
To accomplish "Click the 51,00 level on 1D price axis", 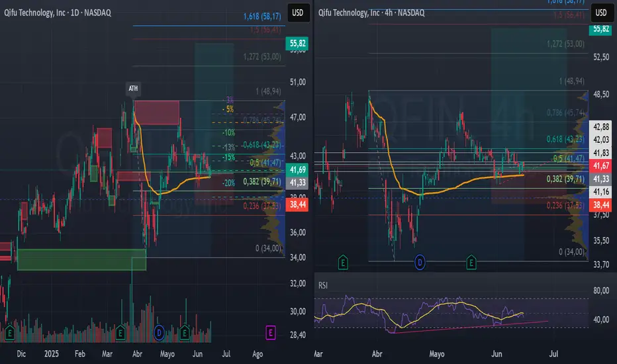I will [x=297, y=82].
